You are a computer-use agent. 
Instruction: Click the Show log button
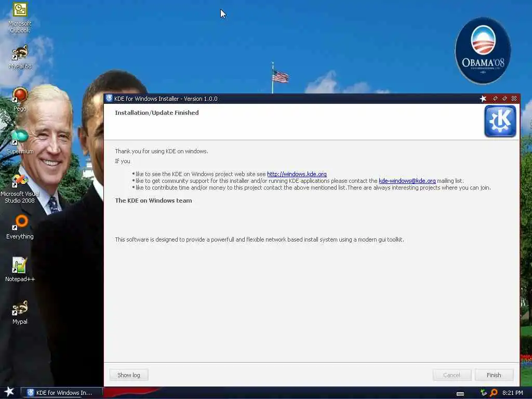click(x=129, y=375)
